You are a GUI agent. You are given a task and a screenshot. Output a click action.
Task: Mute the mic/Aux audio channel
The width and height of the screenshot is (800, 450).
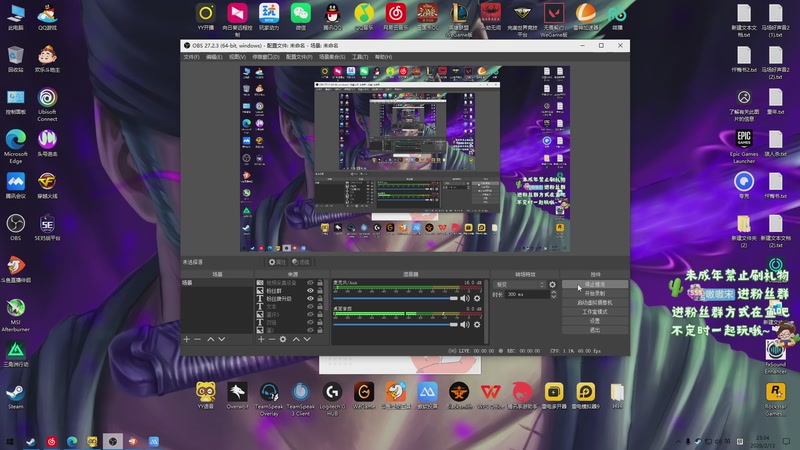point(465,298)
